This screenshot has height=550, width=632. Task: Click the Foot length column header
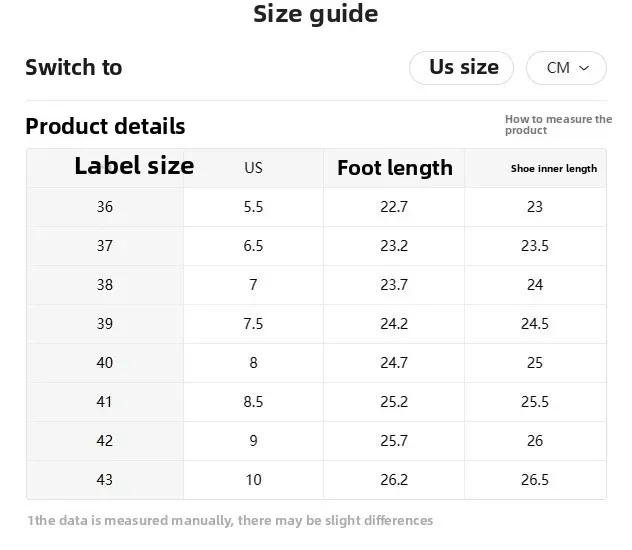pos(394,168)
